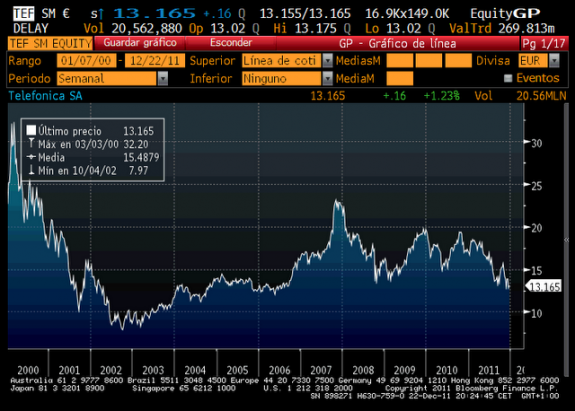Edit the end date 12/22/11 field

[155, 60]
